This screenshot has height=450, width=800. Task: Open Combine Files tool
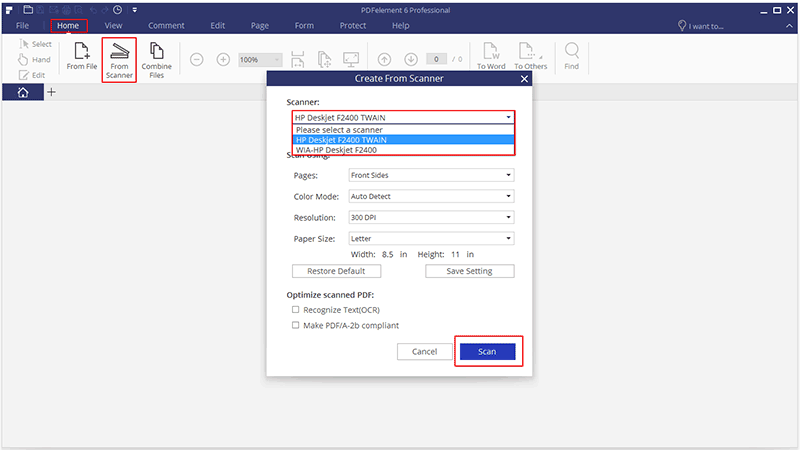point(157,60)
